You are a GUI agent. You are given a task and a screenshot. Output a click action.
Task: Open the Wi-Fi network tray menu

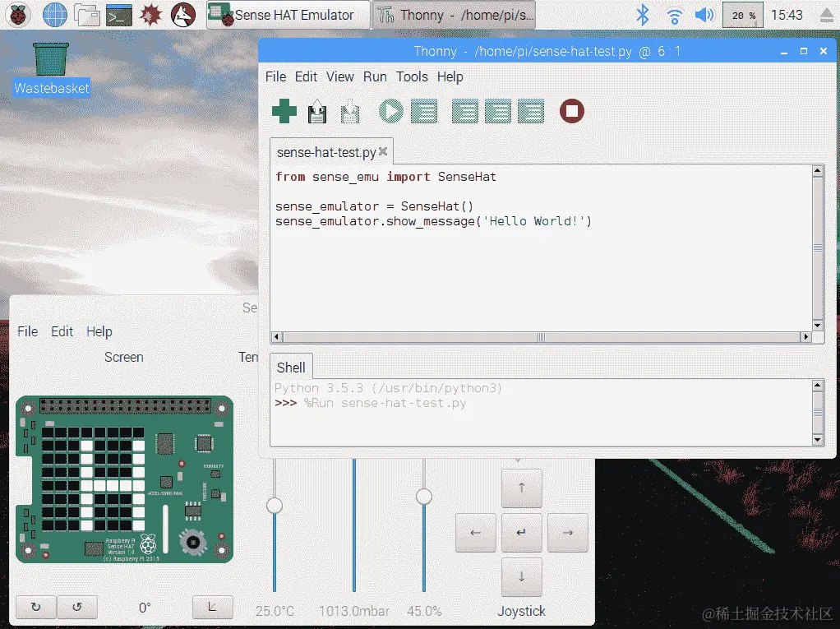tap(675, 16)
